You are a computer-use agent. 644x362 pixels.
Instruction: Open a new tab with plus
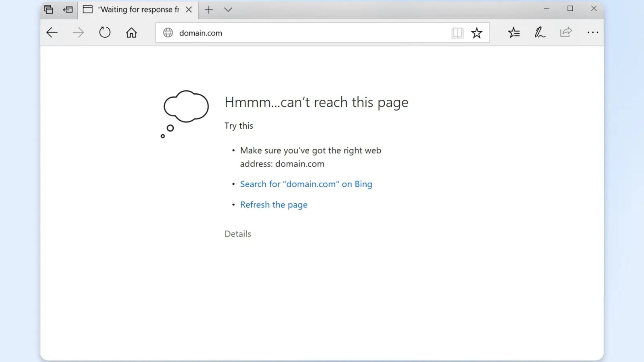pyautogui.click(x=209, y=10)
